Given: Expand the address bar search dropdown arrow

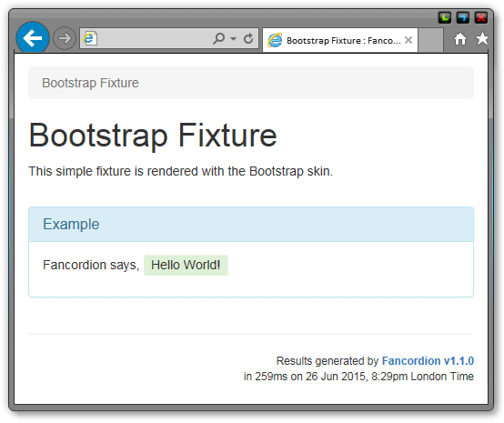Looking at the screenshot, I should [234, 38].
